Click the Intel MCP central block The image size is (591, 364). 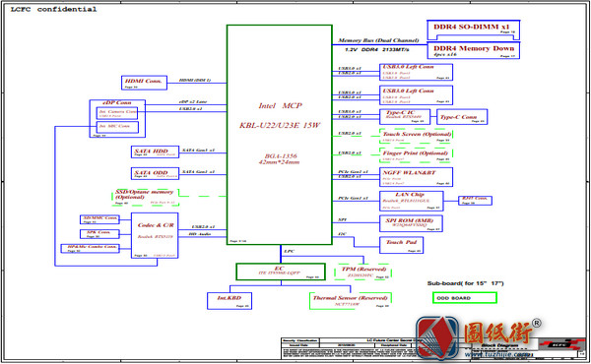(280, 135)
